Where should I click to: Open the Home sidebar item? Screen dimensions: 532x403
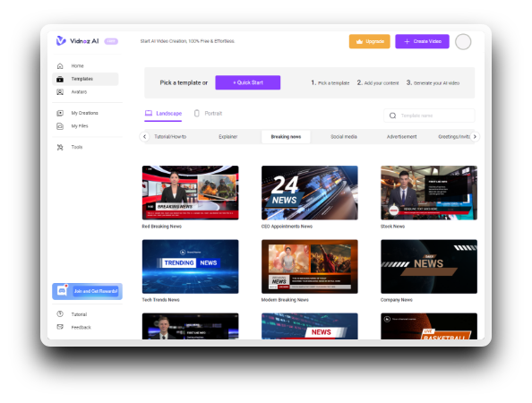point(85,65)
